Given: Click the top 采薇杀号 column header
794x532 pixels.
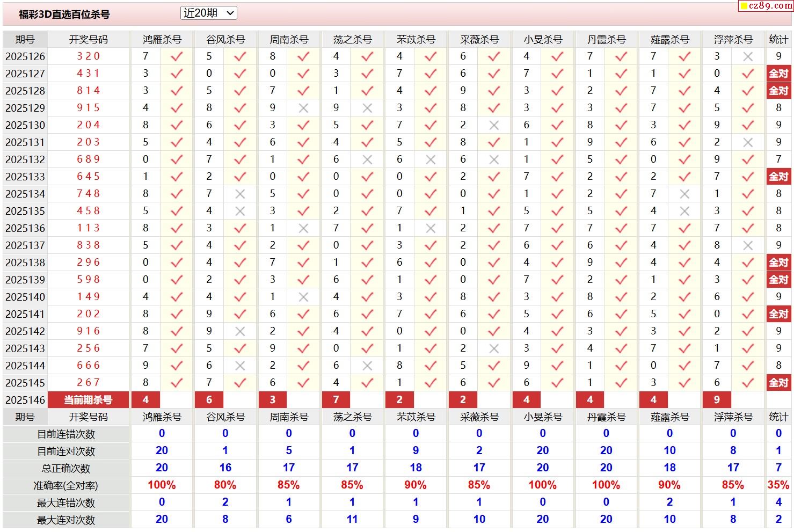Looking at the screenshot, I should pyautogui.click(x=479, y=40).
